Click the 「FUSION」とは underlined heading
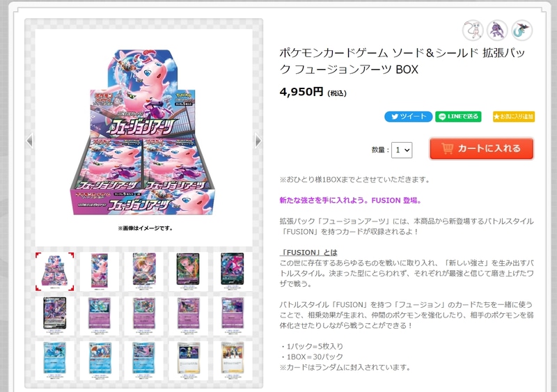Screen dimensions: 557x392 [x=308, y=252]
